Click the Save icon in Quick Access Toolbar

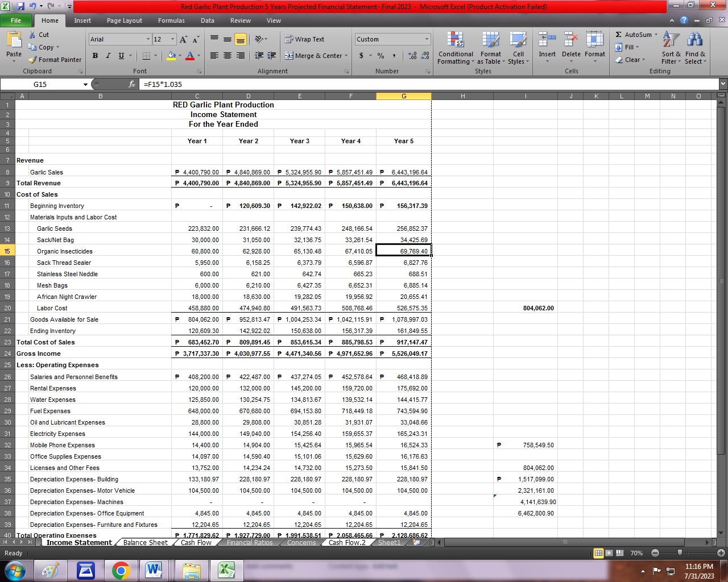click(x=21, y=6)
